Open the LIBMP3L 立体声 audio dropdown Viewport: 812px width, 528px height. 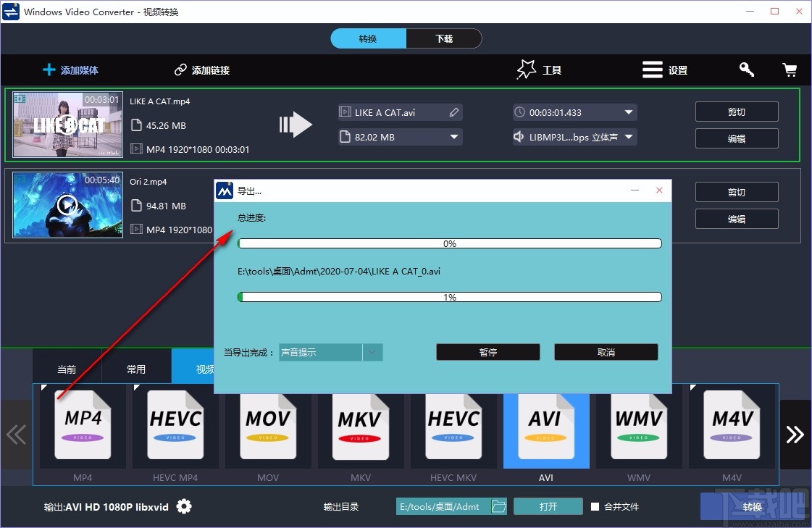pyautogui.click(x=627, y=137)
